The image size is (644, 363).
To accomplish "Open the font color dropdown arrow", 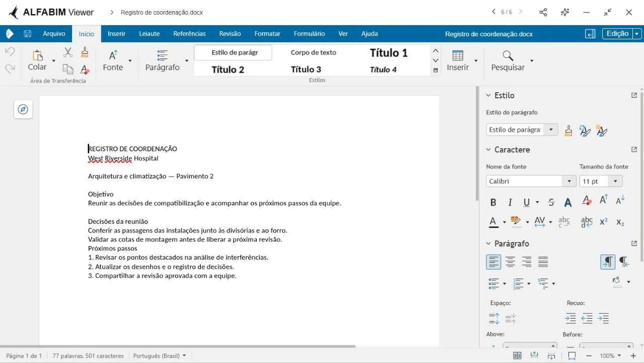I will [x=504, y=222].
